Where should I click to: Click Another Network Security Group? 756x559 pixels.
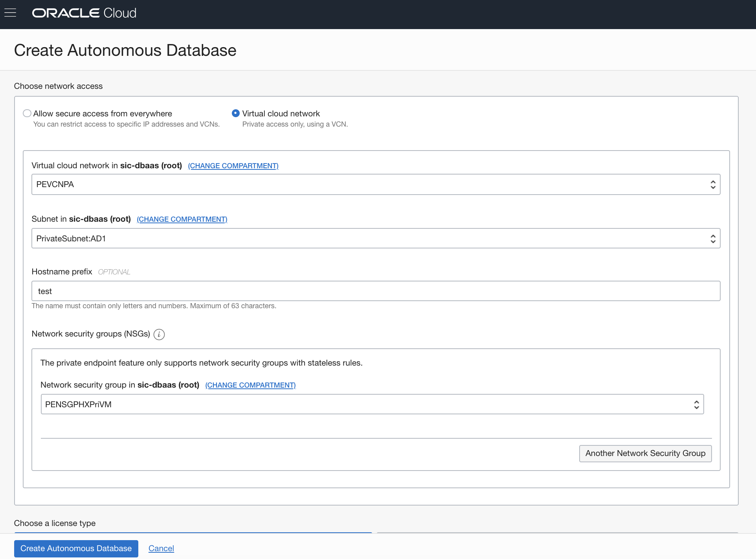(x=645, y=453)
